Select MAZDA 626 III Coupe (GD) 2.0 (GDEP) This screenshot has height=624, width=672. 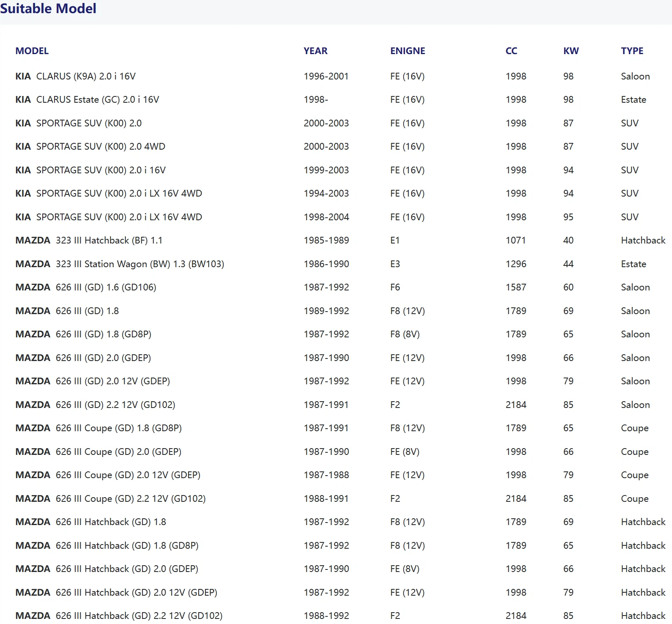98,452
